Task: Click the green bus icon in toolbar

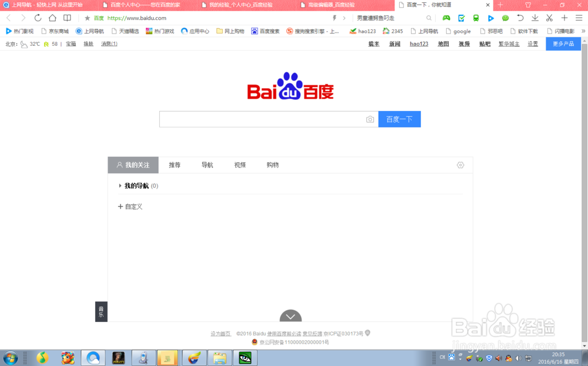Action: pyautogui.click(x=476, y=18)
